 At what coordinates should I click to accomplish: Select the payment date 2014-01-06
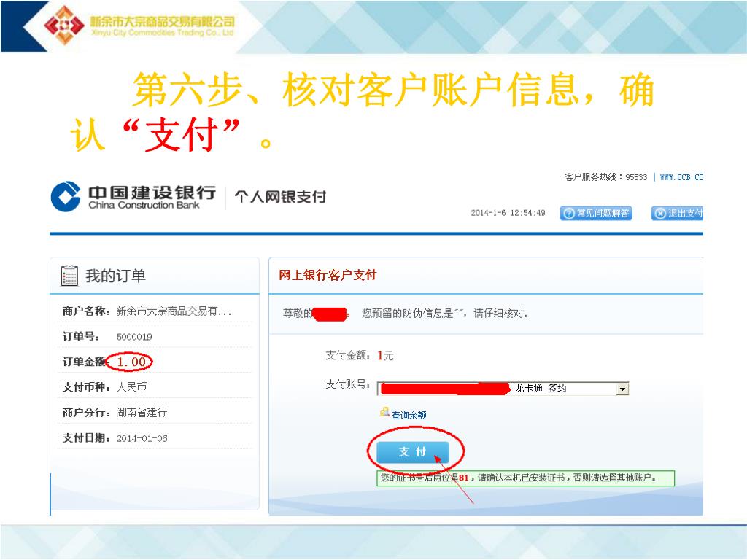click(x=142, y=438)
